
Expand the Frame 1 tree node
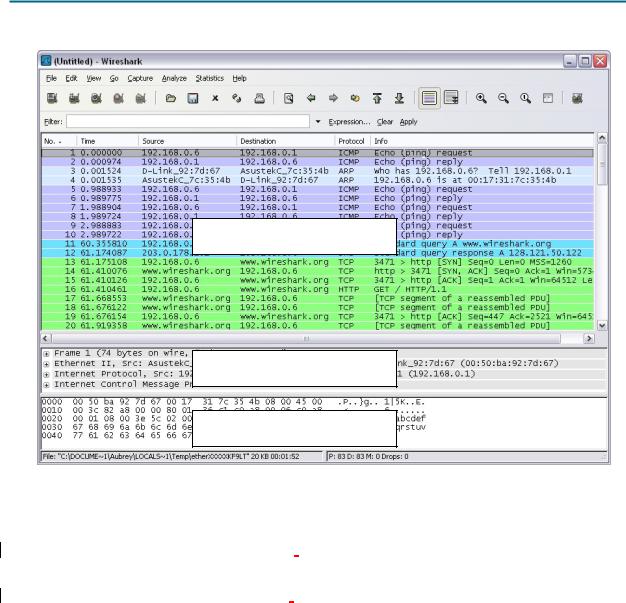pyautogui.click(x=47, y=354)
